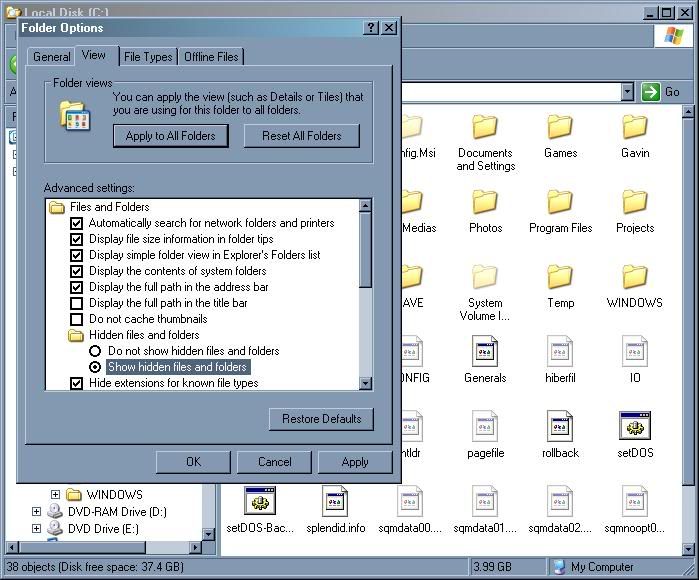
Task: Uncheck Hide extensions for known file types
Action: tap(77, 383)
